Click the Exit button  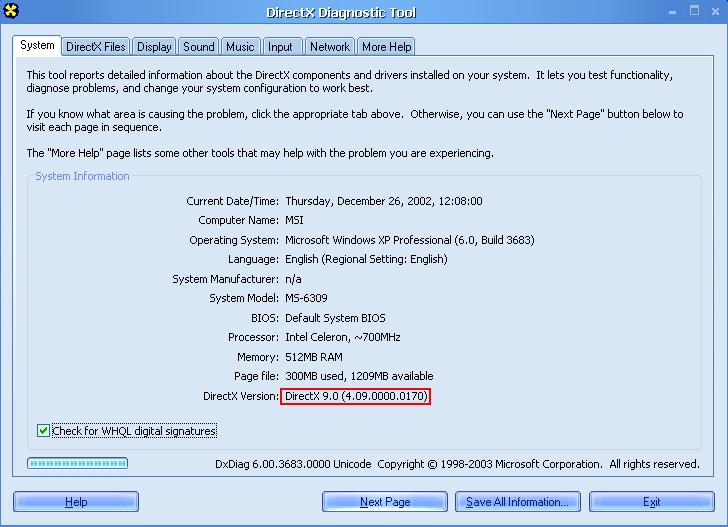[652, 502]
